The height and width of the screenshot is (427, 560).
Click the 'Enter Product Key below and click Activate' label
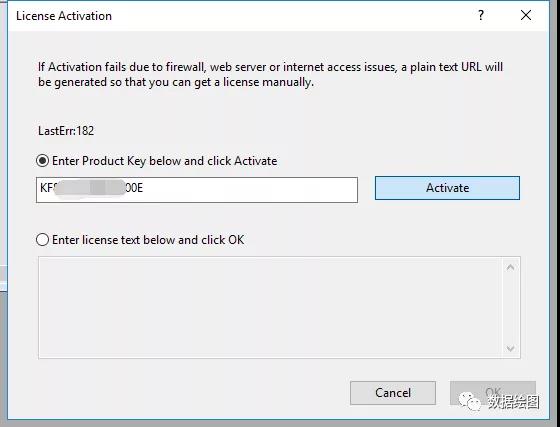pyautogui.click(x=165, y=161)
